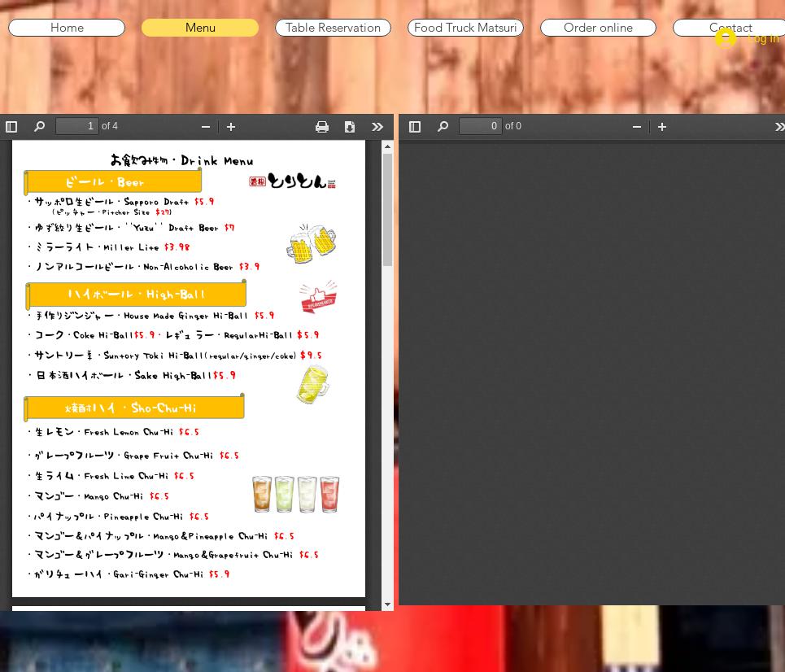Go to the Home page

click(67, 28)
